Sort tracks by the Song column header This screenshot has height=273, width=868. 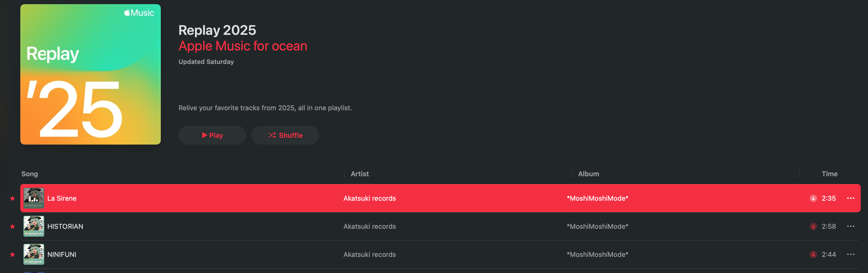[x=30, y=174]
